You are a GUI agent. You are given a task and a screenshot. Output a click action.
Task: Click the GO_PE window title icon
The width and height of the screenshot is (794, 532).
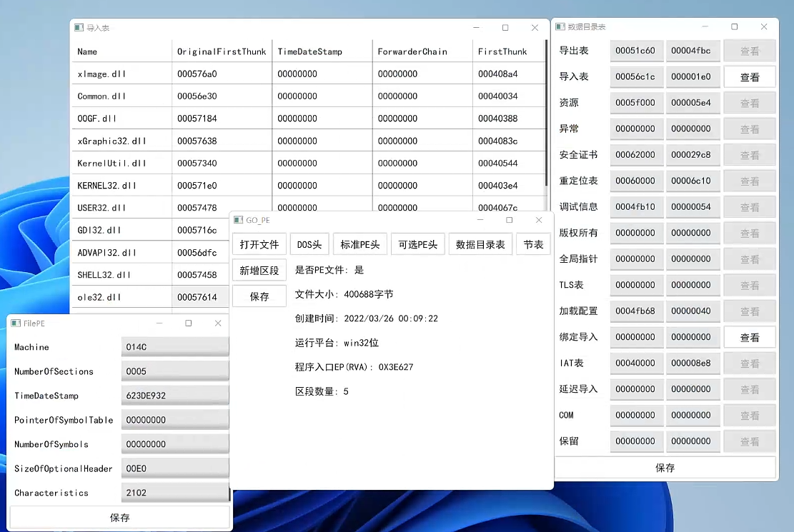pyautogui.click(x=239, y=220)
